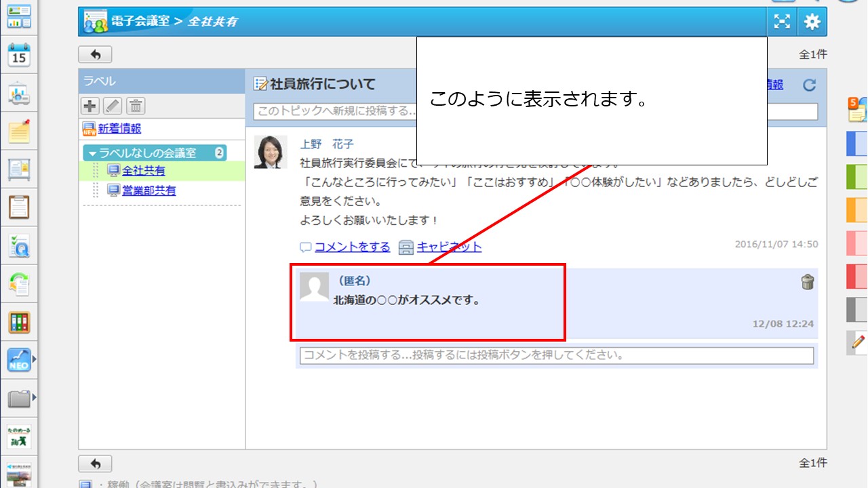Expand the arrow next to the NEO icon
The image size is (868, 488).
(34, 359)
